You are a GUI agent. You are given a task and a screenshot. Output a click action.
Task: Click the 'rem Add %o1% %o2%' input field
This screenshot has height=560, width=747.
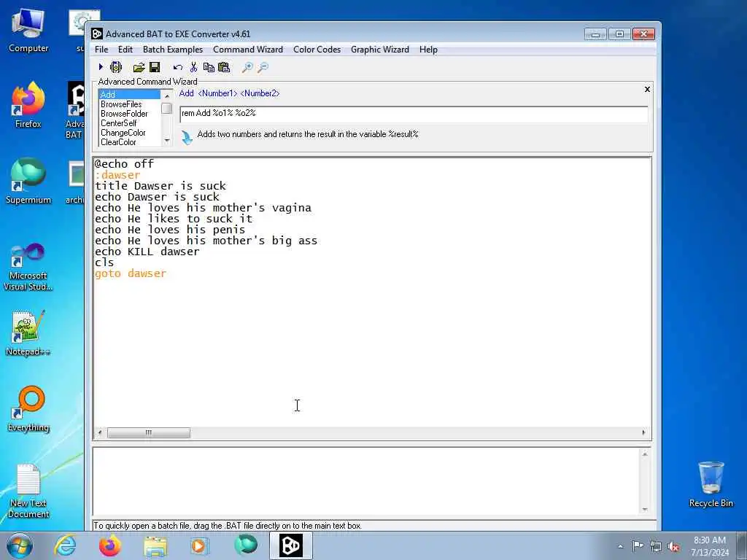[x=414, y=114]
